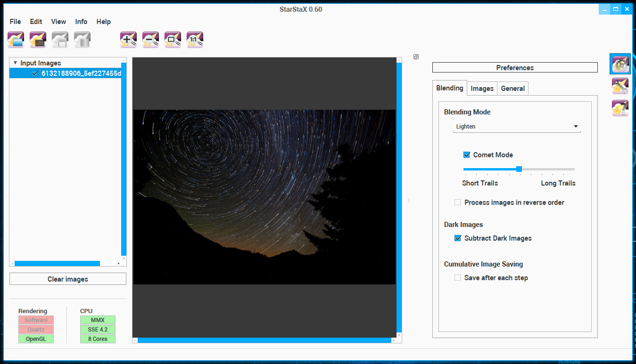Image resolution: width=636 pixels, height=364 pixels.
Task: Click the greyed save image toolbar icon
Action: [x=60, y=40]
